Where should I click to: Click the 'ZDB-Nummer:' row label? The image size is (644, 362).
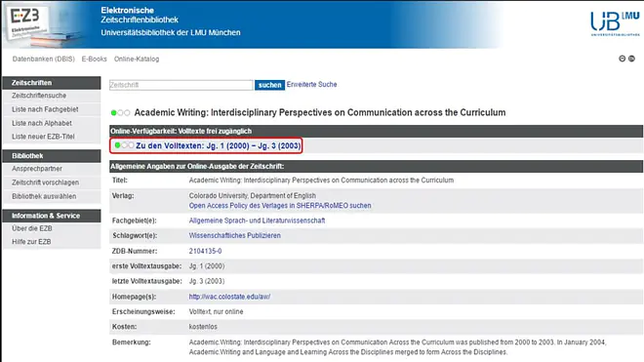pos(135,251)
